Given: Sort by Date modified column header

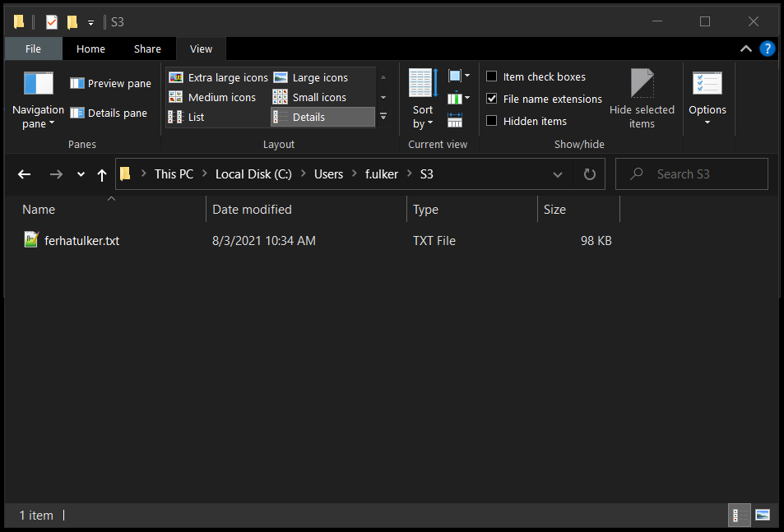Looking at the screenshot, I should 252,210.
